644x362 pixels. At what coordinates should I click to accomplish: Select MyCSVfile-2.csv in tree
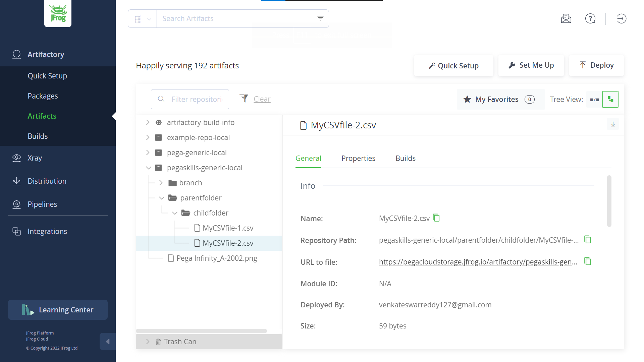pyautogui.click(x=228, y=243)
